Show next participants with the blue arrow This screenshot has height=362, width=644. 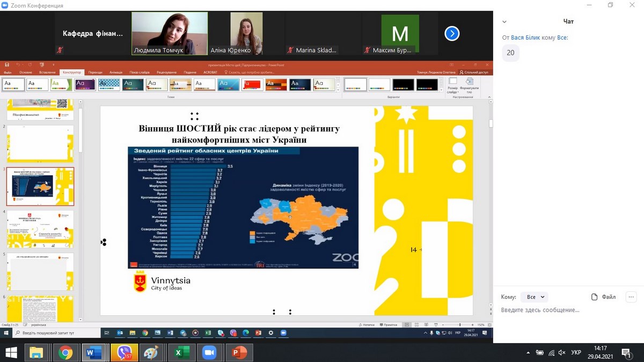point(452,34)
